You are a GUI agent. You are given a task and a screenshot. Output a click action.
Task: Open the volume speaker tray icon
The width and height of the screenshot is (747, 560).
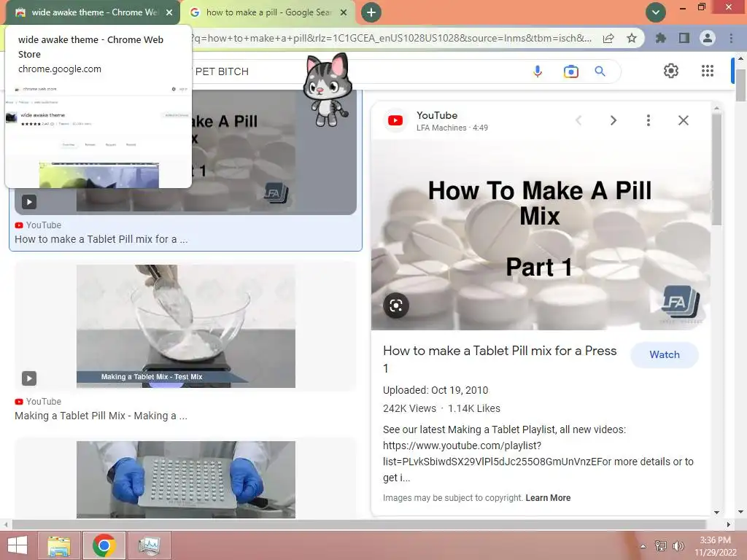point(678,545)
